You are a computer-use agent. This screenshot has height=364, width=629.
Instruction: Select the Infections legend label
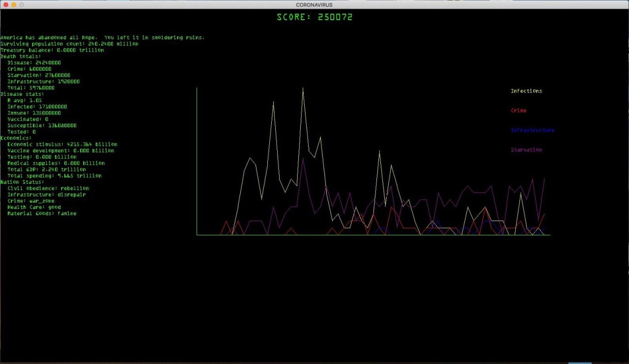pos(526,91)
